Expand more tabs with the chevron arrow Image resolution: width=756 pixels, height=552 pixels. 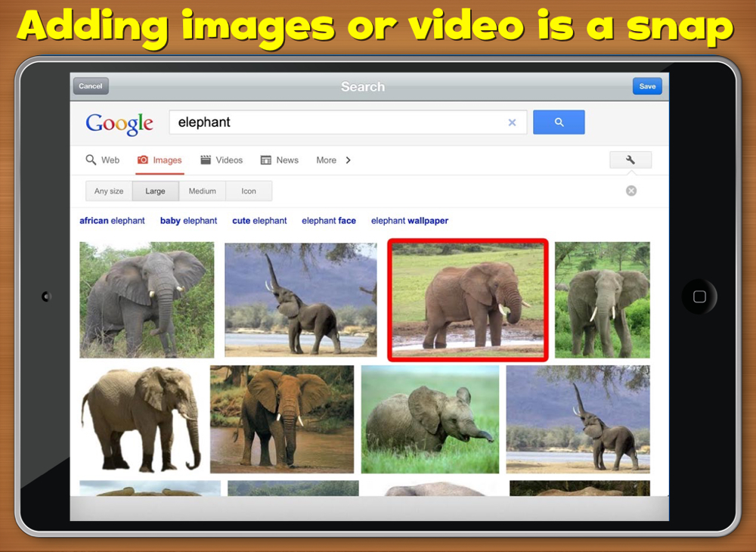[348, 160]
